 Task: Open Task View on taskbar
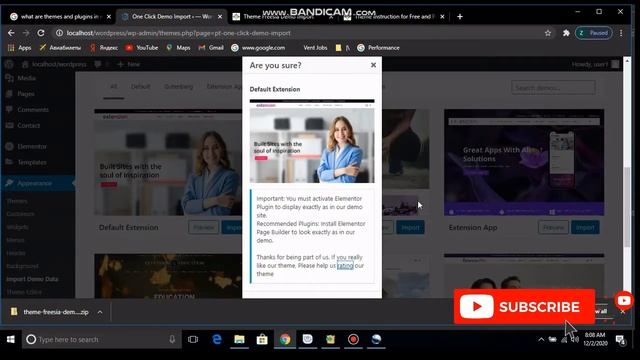193,340
